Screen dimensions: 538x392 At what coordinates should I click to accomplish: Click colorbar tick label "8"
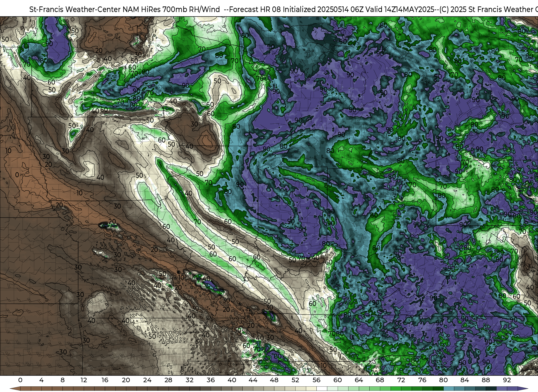coord(62,380)
